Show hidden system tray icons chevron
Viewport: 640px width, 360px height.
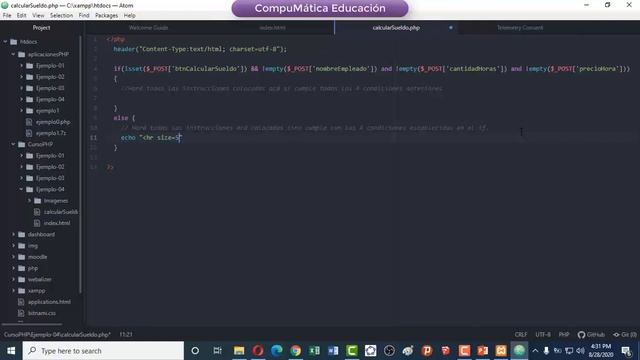(535, 351)
